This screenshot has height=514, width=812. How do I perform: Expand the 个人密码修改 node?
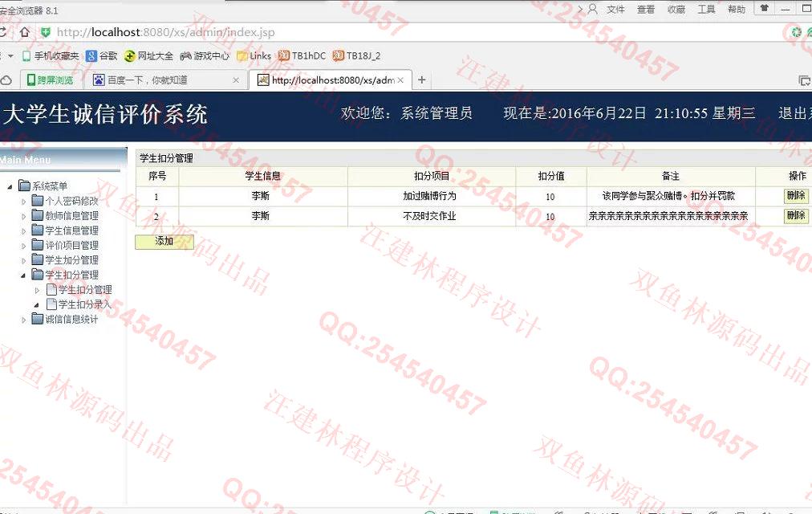[x=23, y=202]
